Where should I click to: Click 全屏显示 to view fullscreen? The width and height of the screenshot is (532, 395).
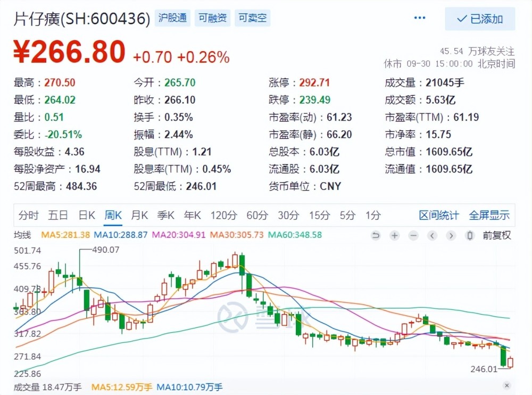489,215
